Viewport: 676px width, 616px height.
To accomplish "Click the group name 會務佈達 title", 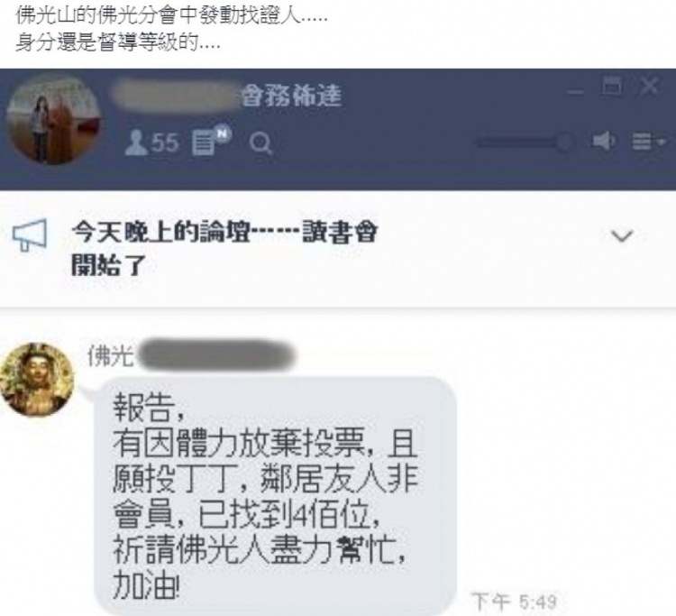I will tap(291, 95).
